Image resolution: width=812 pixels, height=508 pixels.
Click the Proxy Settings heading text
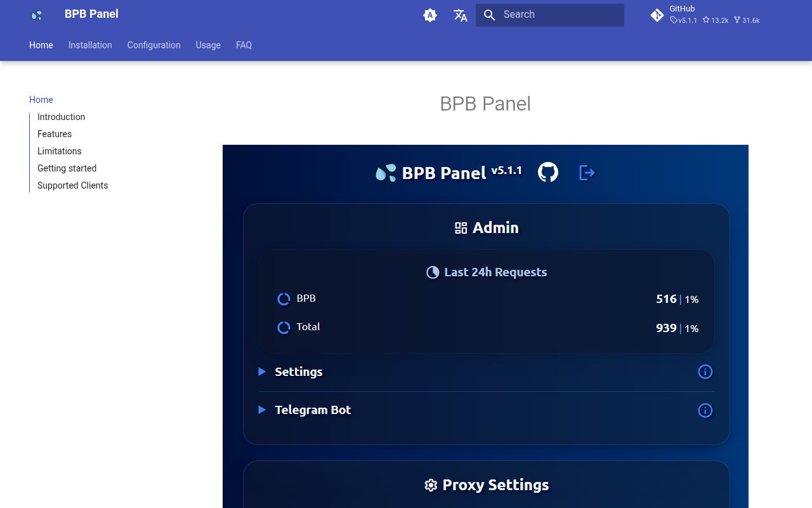point(495,485)
